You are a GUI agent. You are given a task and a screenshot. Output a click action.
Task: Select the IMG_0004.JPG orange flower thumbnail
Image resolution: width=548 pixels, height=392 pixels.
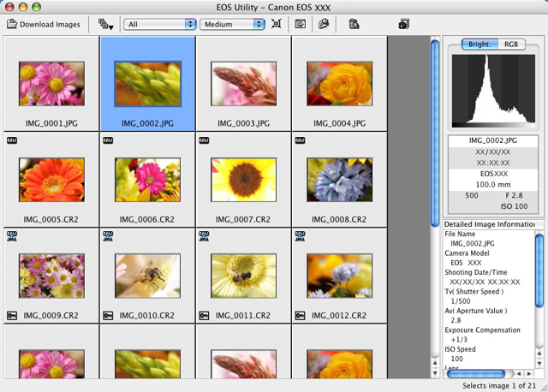tap(340, 84)
